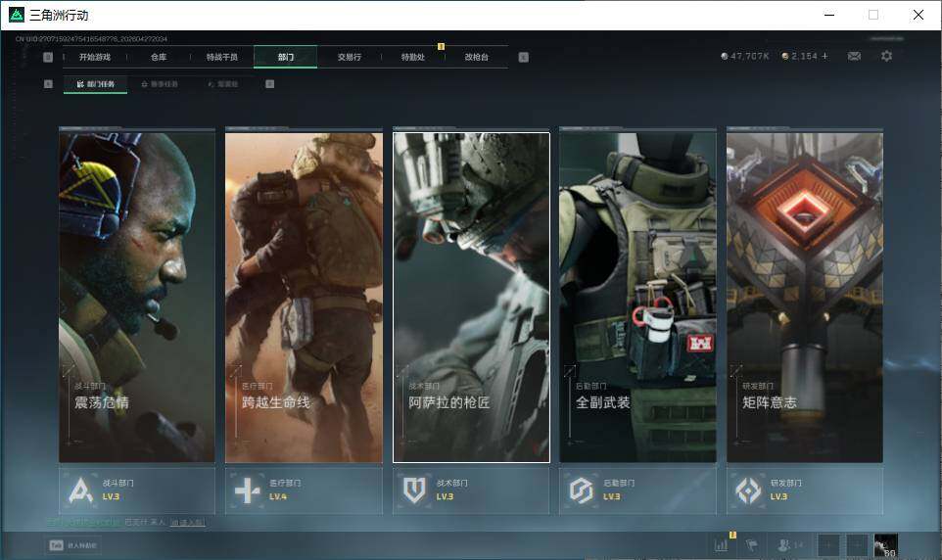Open the stats bar chart icon
Screen dimensions: 942x560
click(x=722, y=545)
